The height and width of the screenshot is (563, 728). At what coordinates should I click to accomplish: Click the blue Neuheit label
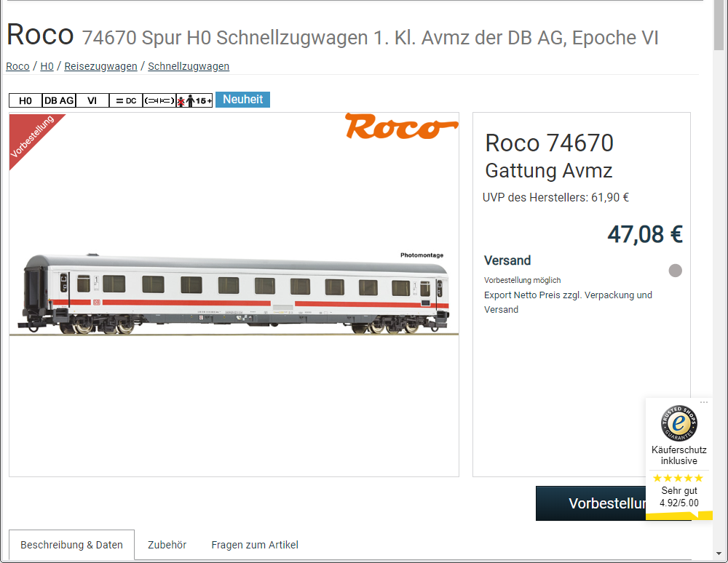point(243,99)
